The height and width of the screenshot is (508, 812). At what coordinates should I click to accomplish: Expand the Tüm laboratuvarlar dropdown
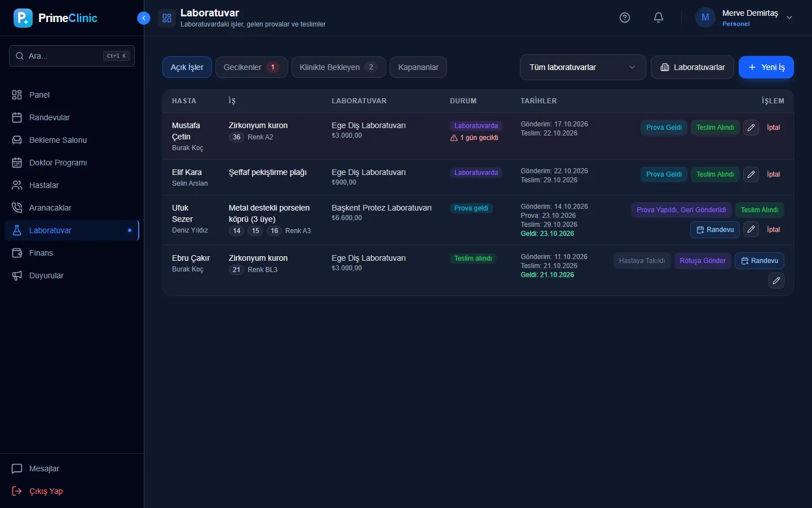[x=582, y=67]
